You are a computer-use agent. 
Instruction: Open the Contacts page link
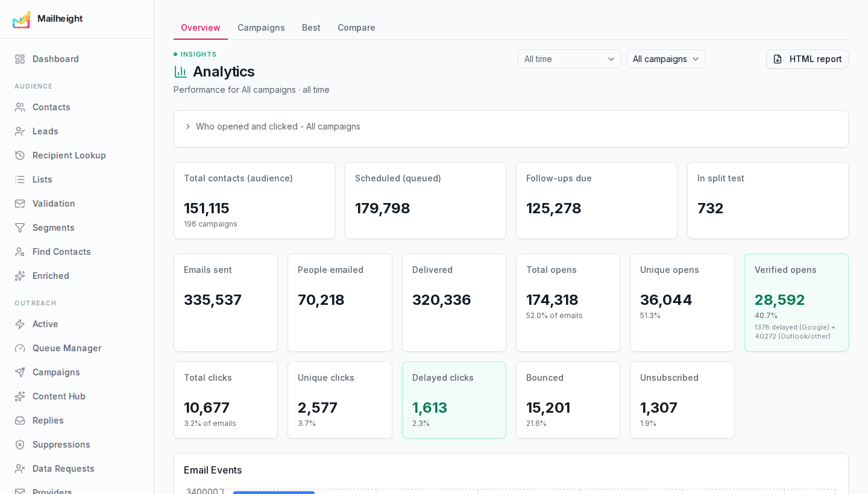pyautogui.click(x=77, y=107)
